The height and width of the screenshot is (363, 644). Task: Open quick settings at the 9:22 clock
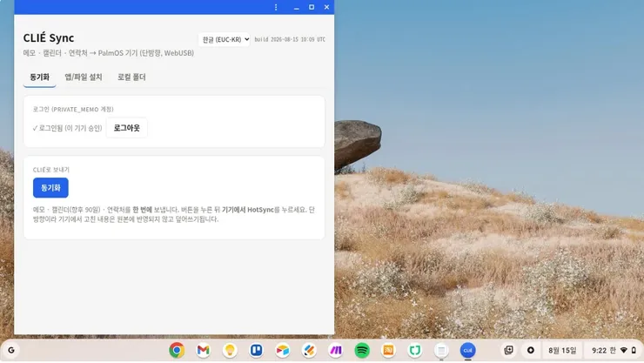point(599,350)
